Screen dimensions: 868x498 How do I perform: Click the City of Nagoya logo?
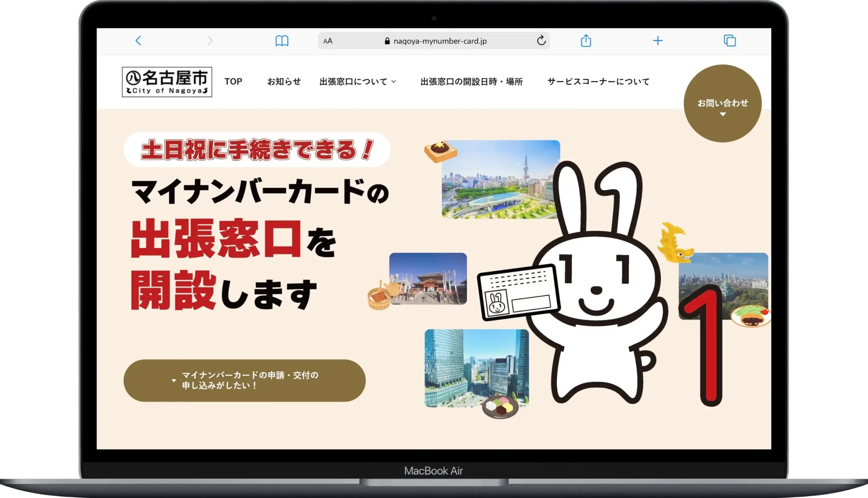[x=167, y=82]
